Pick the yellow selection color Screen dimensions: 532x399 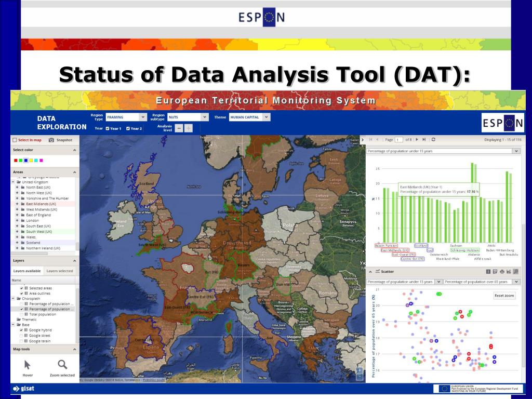(31, 161)
